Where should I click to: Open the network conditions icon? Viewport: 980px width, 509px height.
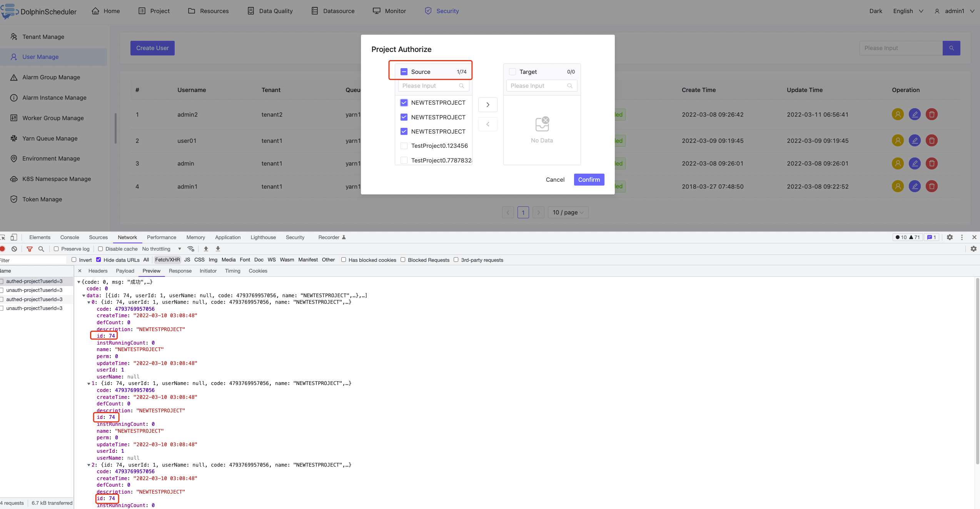click(x=190, y=249)
